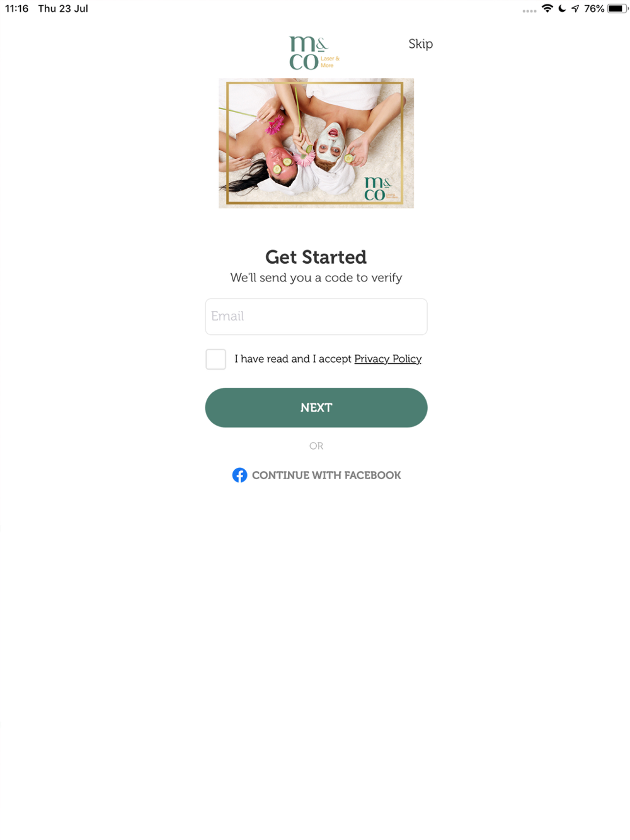Screen dimensions: 630x840
Task: Tap the time 11:16 in status bar
Action: tap(17, 8)
